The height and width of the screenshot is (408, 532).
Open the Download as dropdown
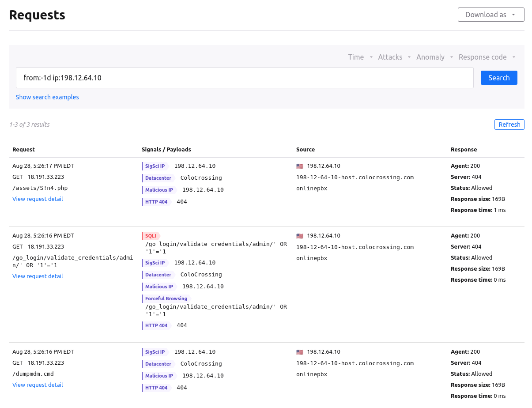click(x=491, y=15)
